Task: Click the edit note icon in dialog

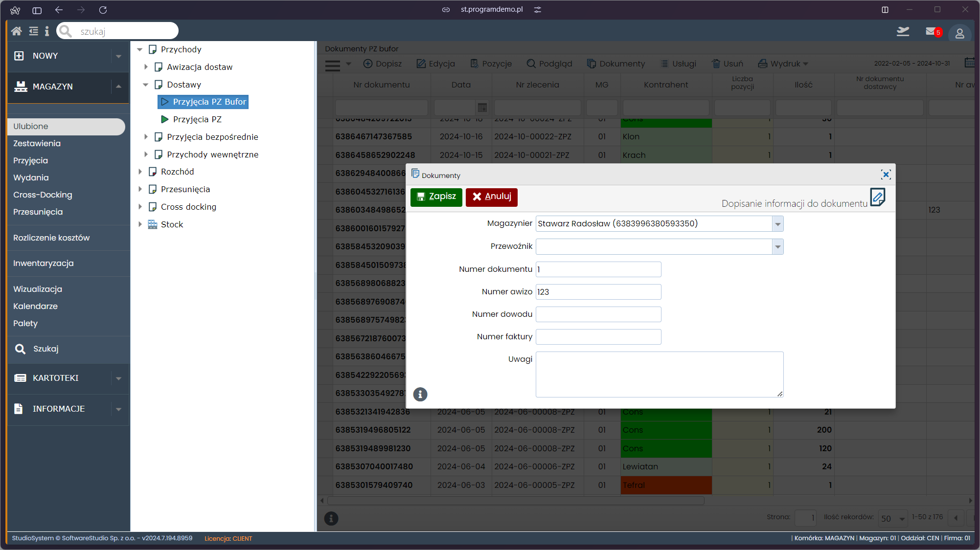Action: coord(878,198)
